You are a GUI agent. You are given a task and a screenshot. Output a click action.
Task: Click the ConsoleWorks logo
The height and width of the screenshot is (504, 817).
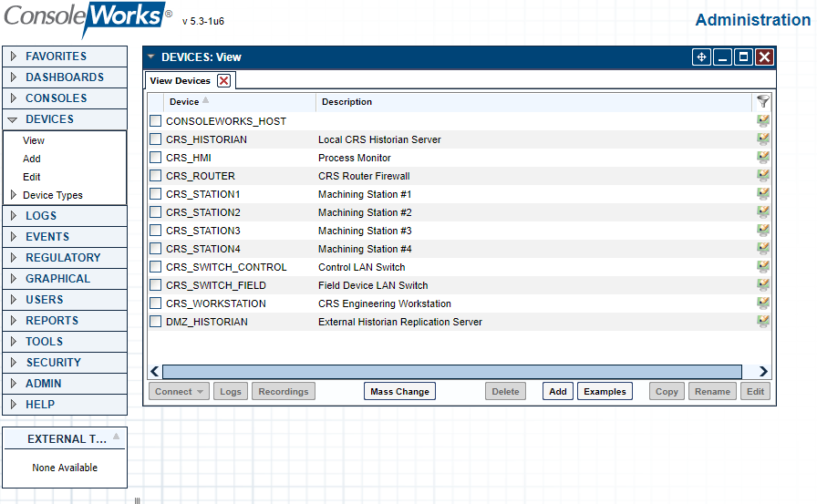tap(88, 19)
